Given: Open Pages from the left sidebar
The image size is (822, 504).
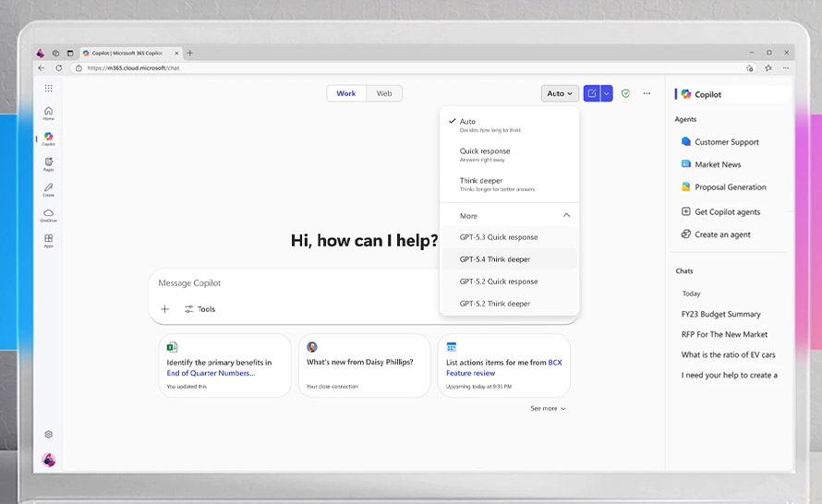Looking at the screenshot, I should (x=48, y=162).
